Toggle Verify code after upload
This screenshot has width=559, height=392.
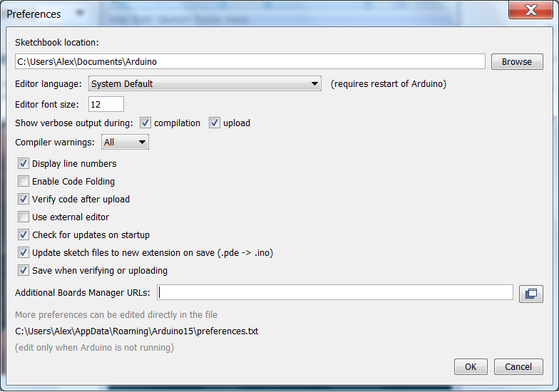pos(24,200)
